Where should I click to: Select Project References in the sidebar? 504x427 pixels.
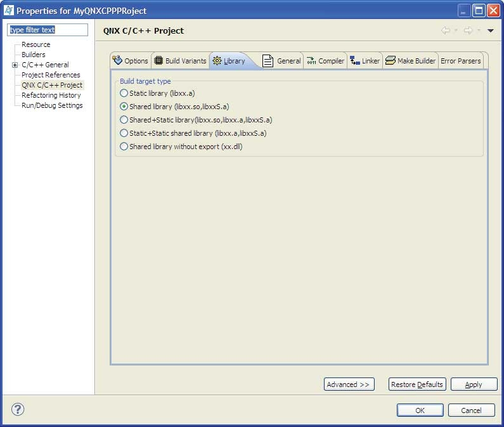pos(51,75)
